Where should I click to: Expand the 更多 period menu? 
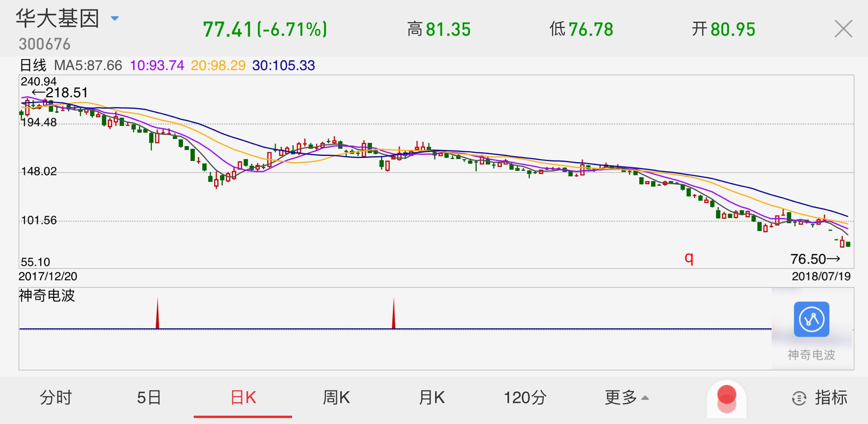626,398
